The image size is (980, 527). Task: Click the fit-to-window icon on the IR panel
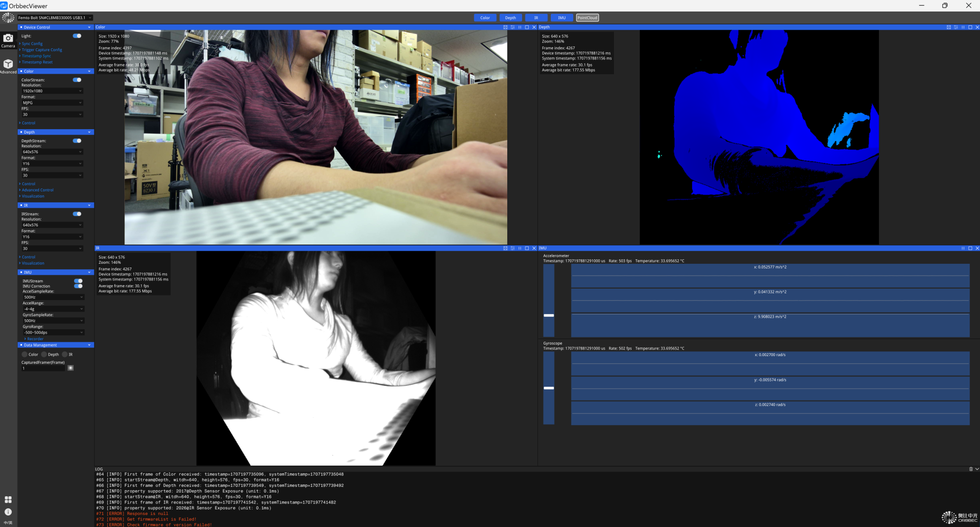tap(505, 248)
